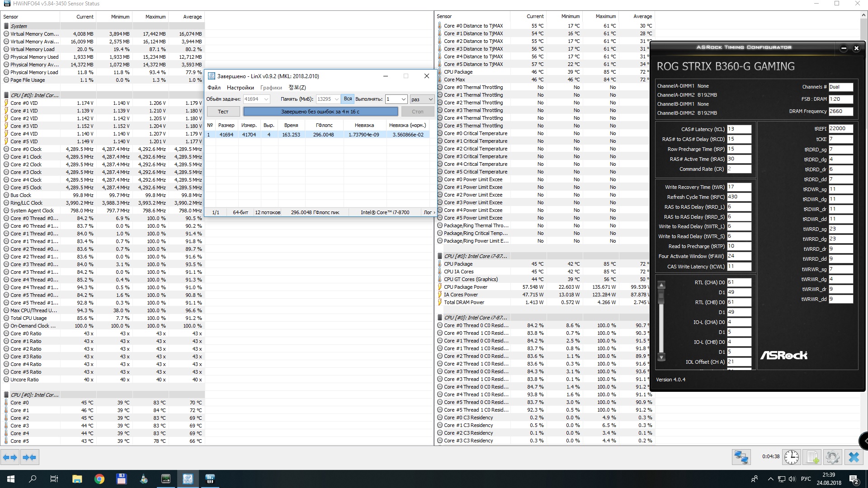The height and width of the screenshot is (488, 868).
Task: Click the tREFI value field
Action: click(840, 129)
